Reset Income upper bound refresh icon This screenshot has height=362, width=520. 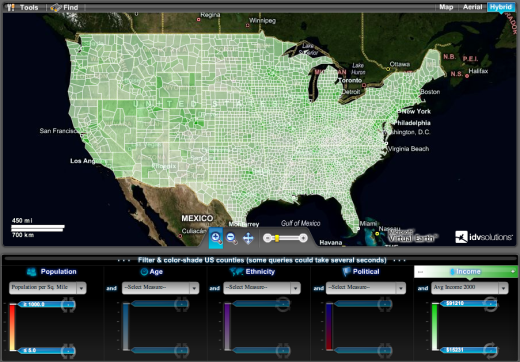[x=490, y=304]
